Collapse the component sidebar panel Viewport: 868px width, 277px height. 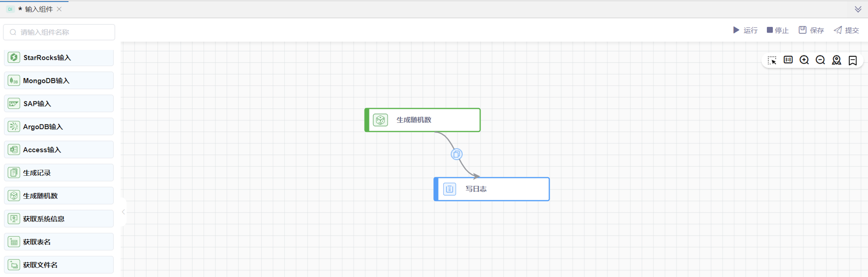pyautogui.click(x=123, y=212)
